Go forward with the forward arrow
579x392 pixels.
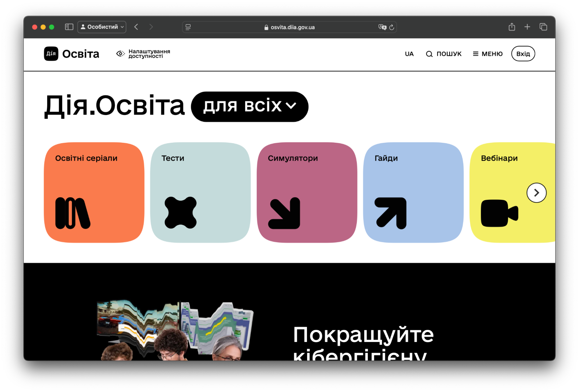coord(151,27)
